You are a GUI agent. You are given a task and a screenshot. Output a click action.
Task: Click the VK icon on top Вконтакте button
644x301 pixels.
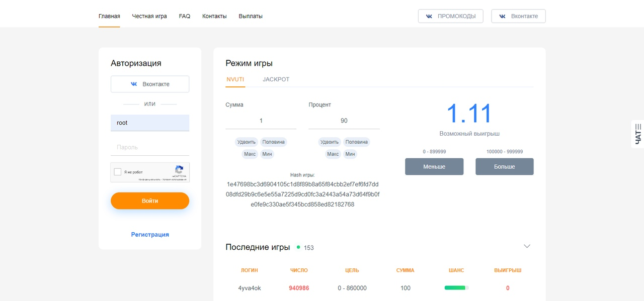coord(502,16)
